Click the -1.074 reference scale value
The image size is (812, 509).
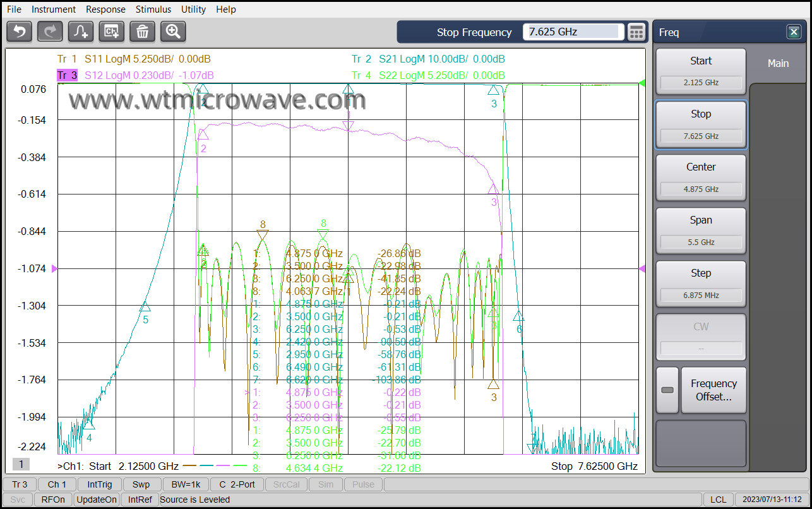[32, 268]
